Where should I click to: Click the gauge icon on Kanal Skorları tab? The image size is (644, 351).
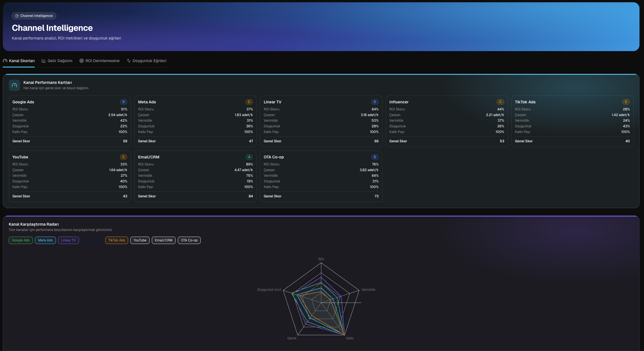(x=5, y=61)
